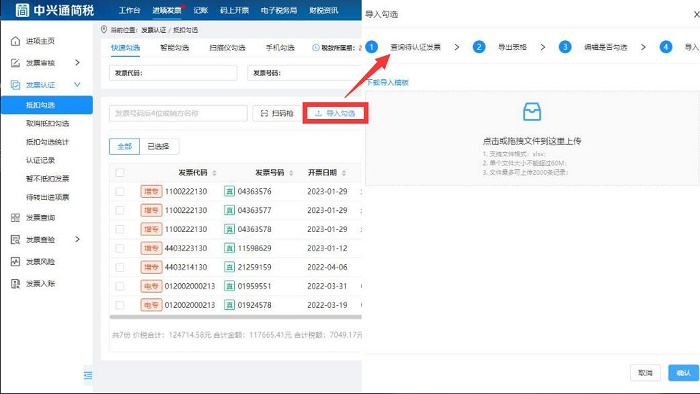Click the 扫码枪 button
Viewport: 700px width, 394px height.
(x=277, y=113)
